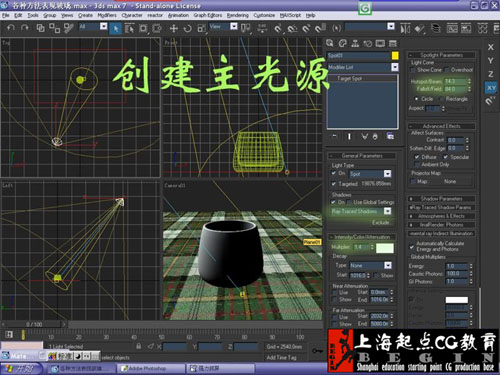Toggle Automatically Calculate Energy and Photons
The image size is (500, 375).
click(x=412, y=247)
